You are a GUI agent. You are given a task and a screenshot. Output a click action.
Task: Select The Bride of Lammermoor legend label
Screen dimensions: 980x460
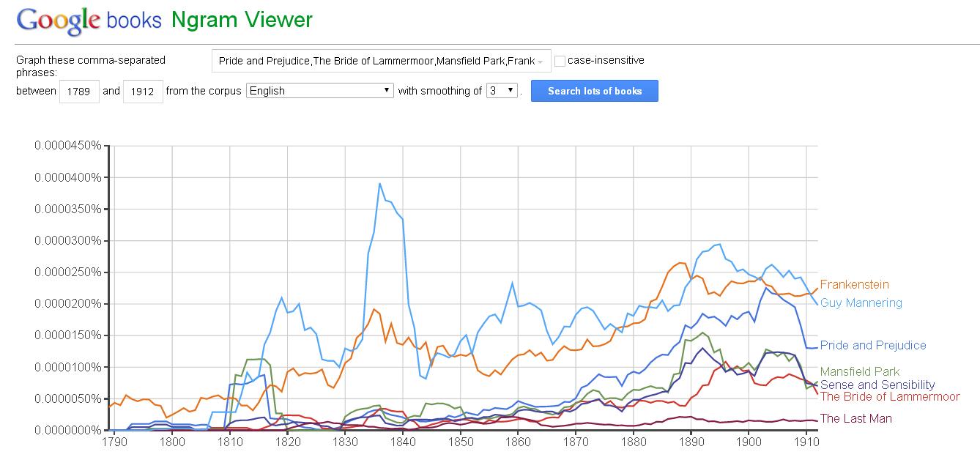click(x=889, y=396)
